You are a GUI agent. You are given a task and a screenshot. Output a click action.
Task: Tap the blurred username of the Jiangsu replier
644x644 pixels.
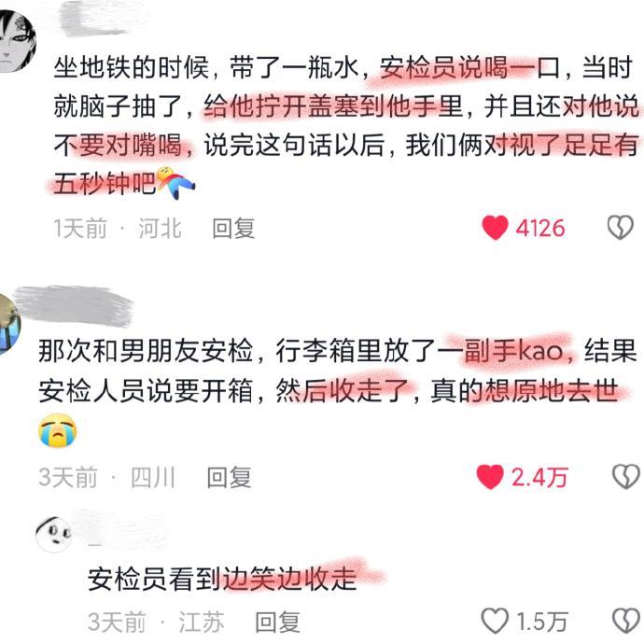coord(123,527)
